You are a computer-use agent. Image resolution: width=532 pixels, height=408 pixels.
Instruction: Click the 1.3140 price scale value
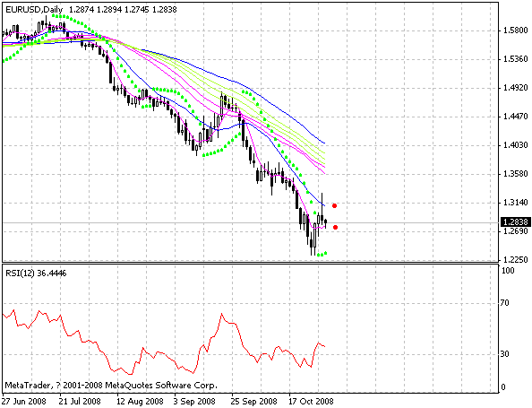516,203
